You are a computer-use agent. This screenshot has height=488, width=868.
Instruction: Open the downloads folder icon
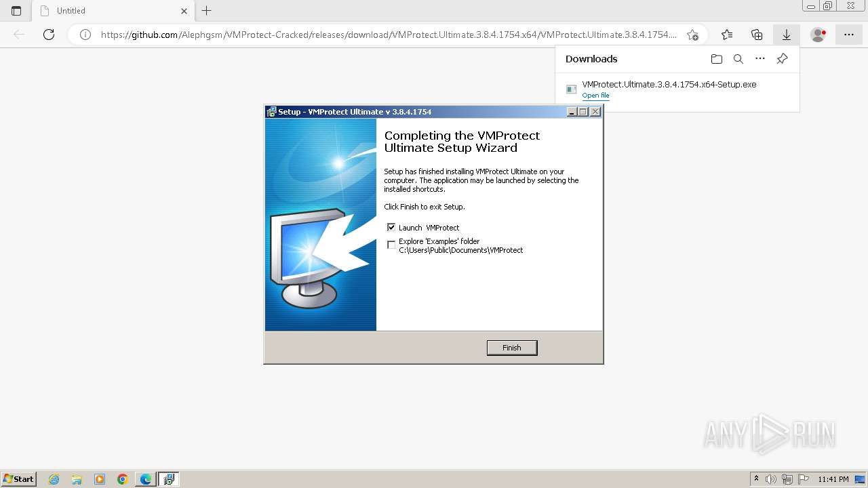click(717, 59)
